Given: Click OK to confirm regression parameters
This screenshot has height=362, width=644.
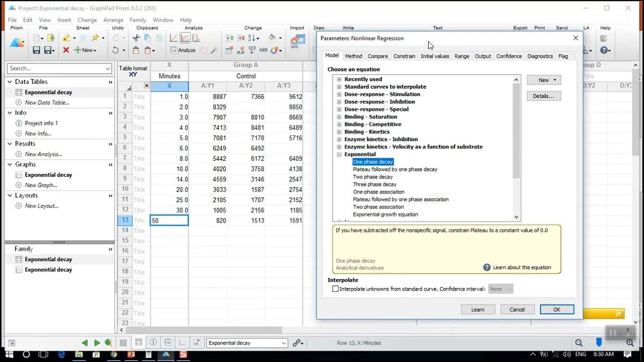Looking at the screenshot, I should (x=557, y=310).
